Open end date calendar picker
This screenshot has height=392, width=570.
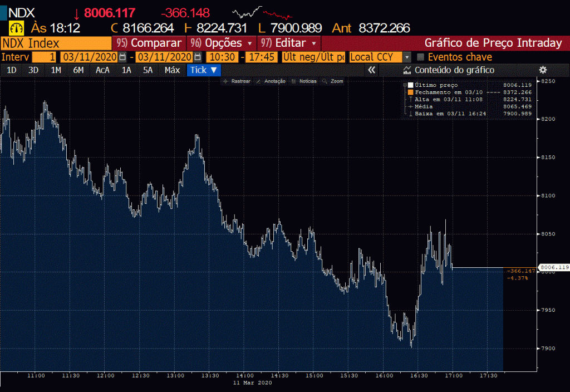tap(198, 57)
